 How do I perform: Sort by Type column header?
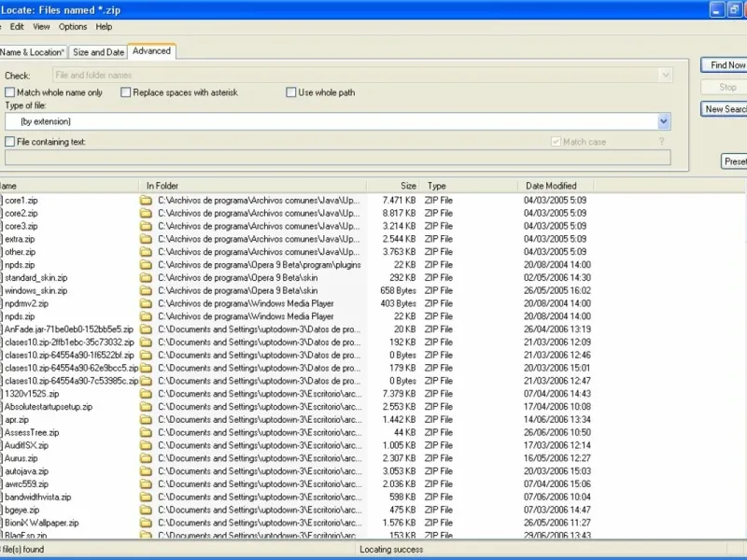pos(470,186)
